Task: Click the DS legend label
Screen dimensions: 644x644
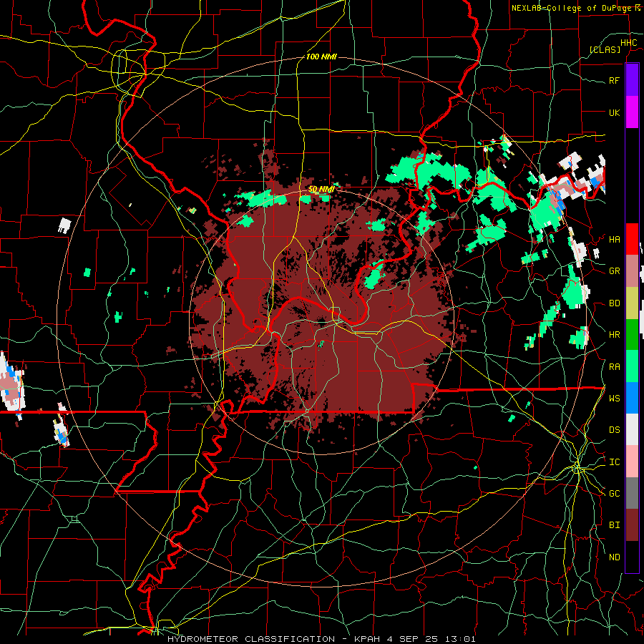Action: tap(615, 430)
